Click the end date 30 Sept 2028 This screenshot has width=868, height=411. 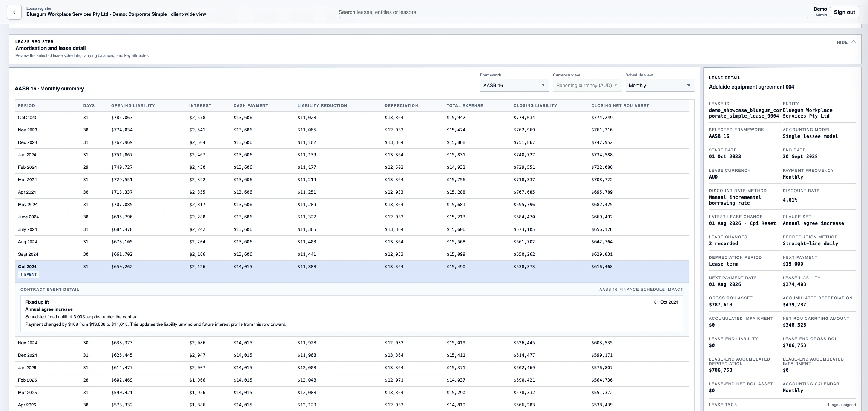click(x=800, y=157)
